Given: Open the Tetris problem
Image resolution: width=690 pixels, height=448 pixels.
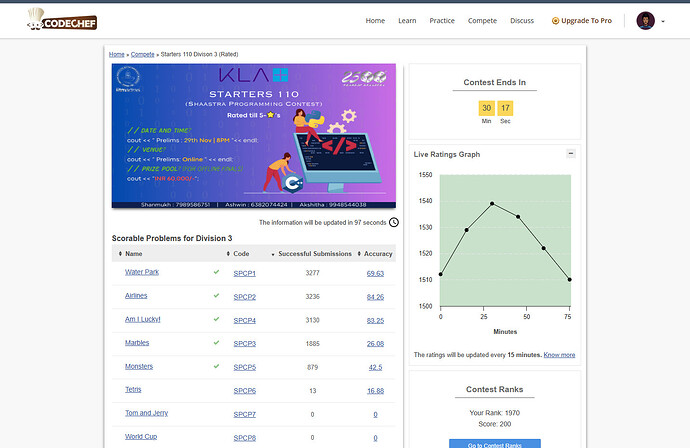Looking at the screenshot, I should (x=133, y=389).
